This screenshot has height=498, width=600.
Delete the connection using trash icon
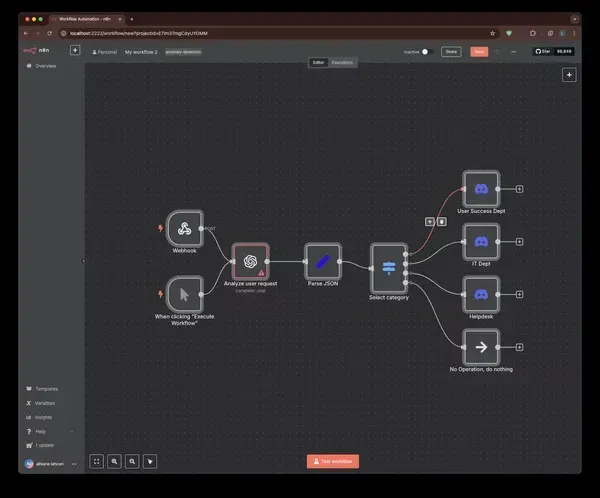[x=441, y=221]
